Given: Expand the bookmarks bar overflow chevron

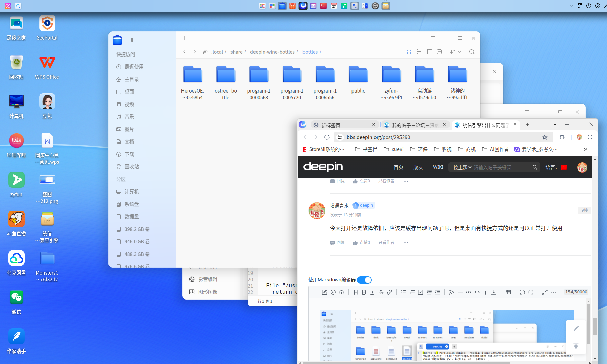Looking at the screenshot, I should point(585,149).
